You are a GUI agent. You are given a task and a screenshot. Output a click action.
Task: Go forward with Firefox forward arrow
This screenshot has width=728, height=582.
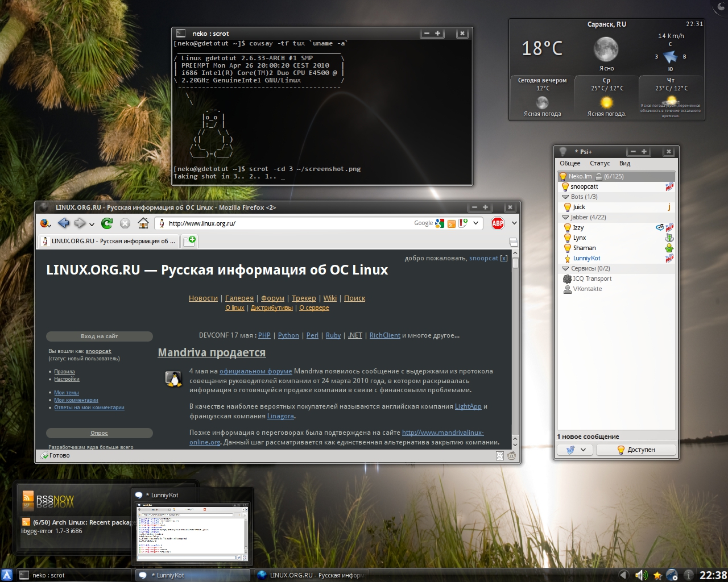click(x=80, y=223)
